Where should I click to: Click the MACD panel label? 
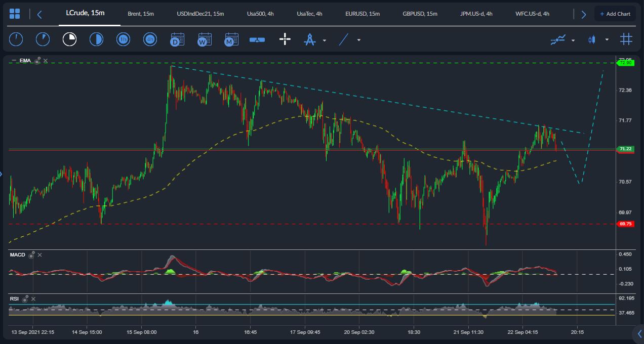pos(18,255)
